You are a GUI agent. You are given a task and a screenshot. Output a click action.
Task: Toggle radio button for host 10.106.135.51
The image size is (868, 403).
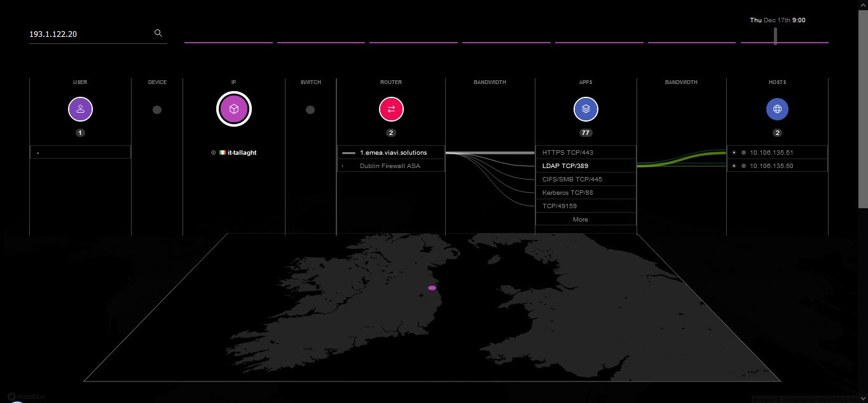coord(734,153)
